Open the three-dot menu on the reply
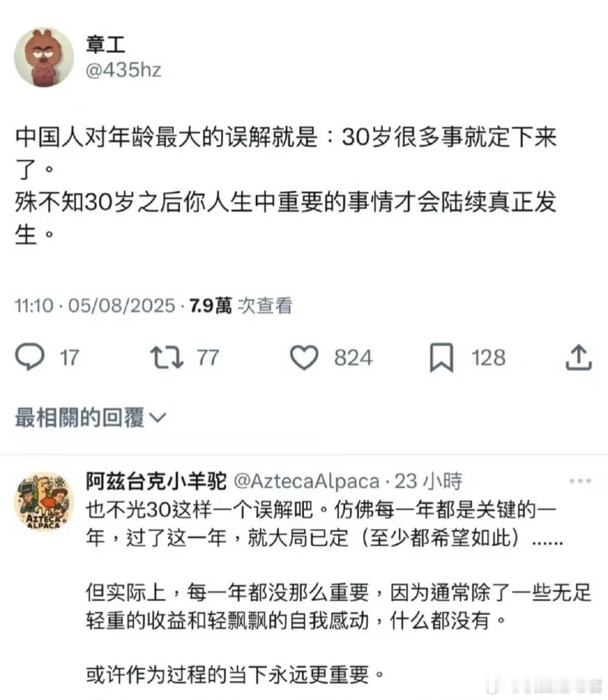This screenshot has width=608, height=700. (580, 481)
